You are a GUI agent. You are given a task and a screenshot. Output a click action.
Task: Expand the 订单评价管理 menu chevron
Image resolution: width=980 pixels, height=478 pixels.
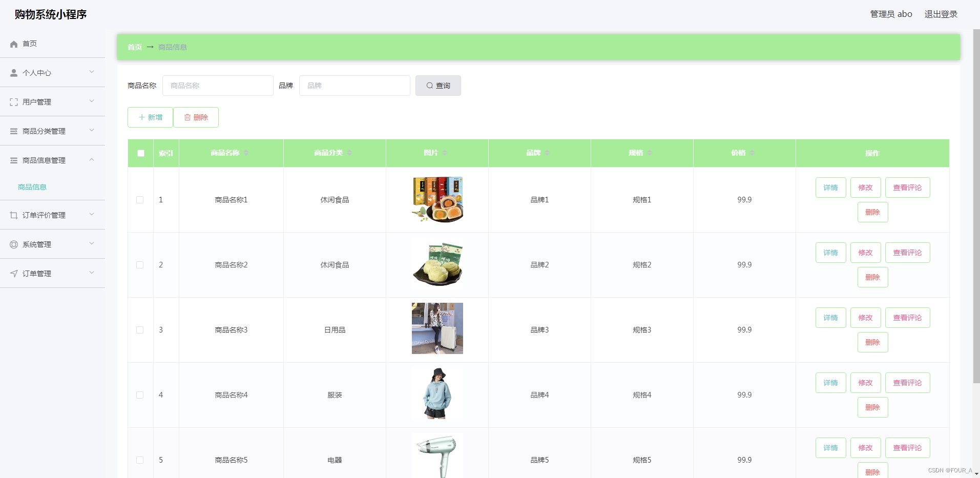coord(92,214)
